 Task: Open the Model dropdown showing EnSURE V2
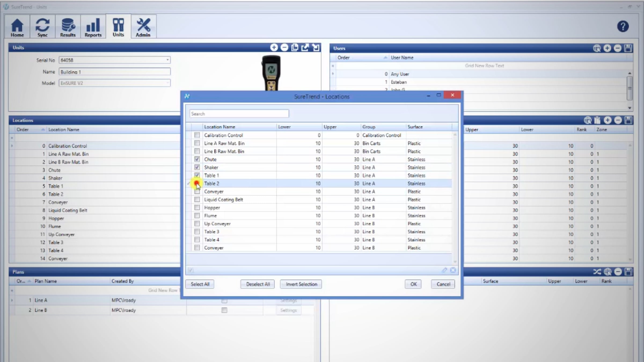[x=167, y=83]
